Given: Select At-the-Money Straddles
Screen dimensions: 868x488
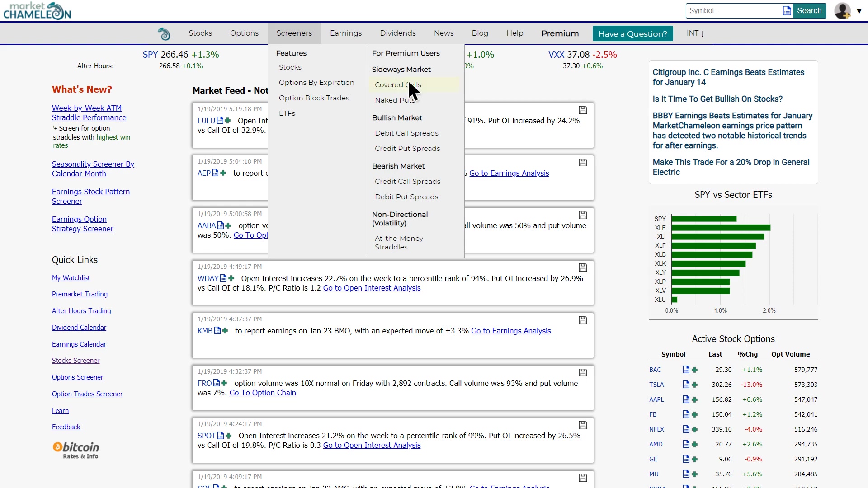Looking at the screenshot, I should (x=399, y=243).
